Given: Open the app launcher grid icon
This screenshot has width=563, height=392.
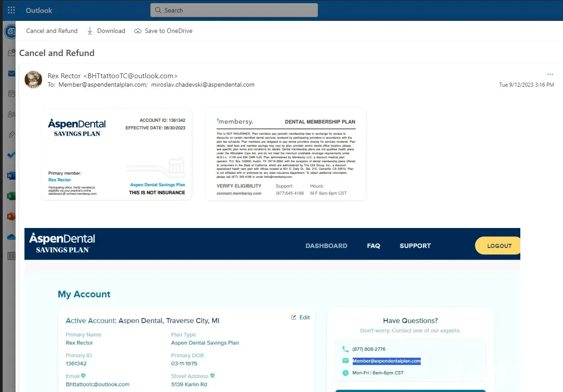Looking at the screenshot, I should click(x=11, y=10).
